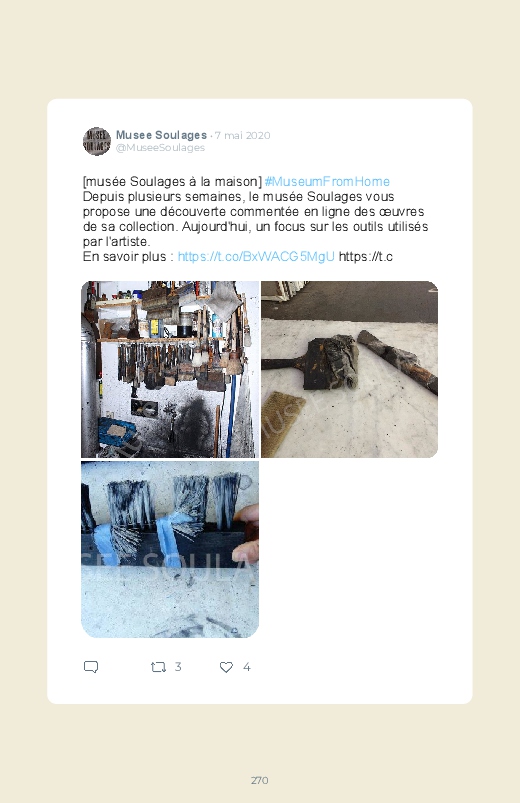Click the truncated https://t.c link
Screen dimensions: 520x803
click(366, 257)
